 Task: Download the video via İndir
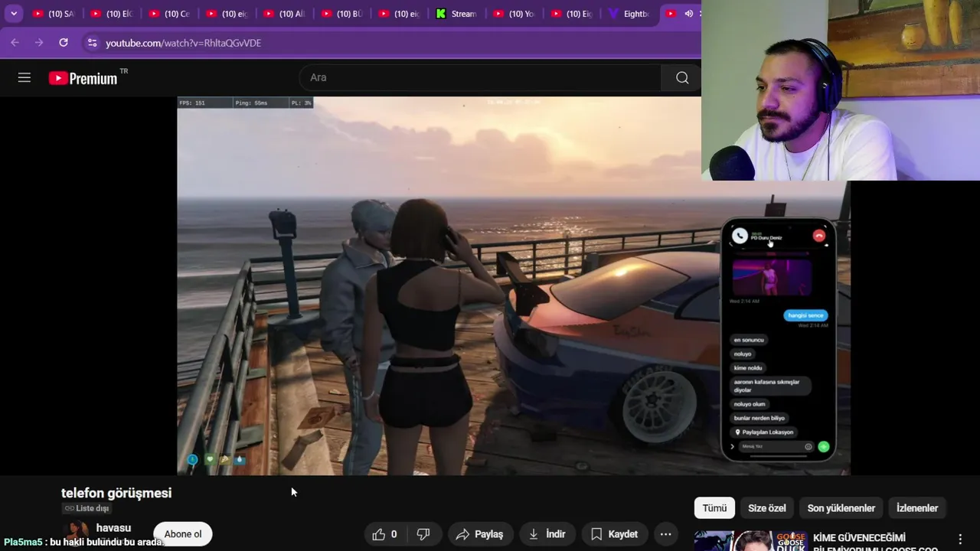click(547, 534)
